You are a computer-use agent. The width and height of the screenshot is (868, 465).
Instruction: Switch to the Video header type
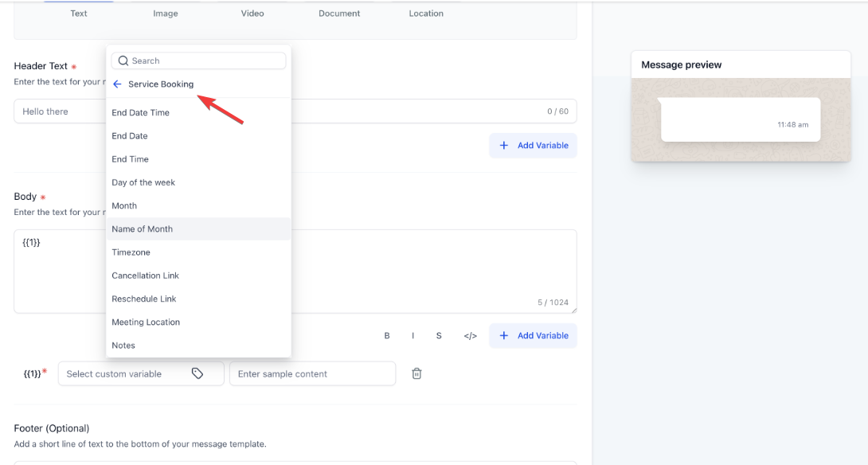tap(252, 14)
